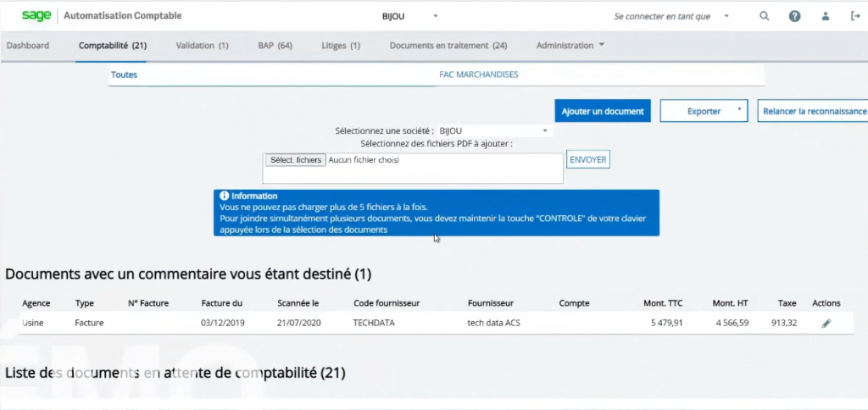The image size is (868, 410).
Task: Switch to the Validation (1) tab
Action: click(x=202, y=46)
